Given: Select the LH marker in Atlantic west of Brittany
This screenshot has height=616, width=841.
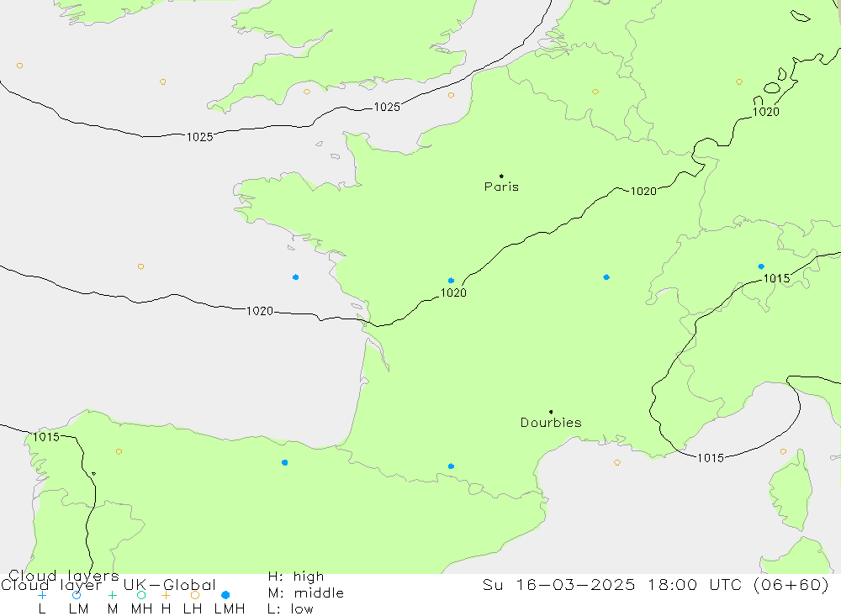Looking at the screenshot, I should click(x=140, y=266).
